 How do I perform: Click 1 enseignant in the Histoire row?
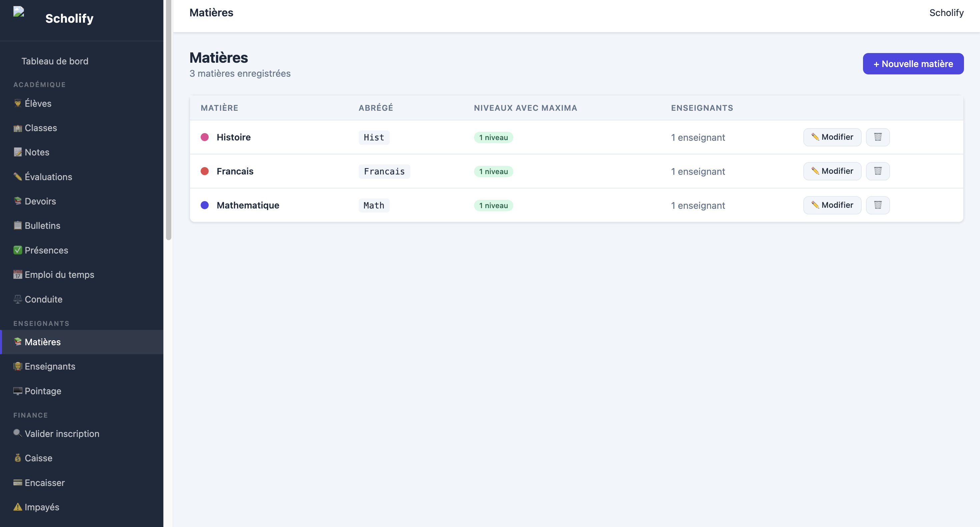[x=698, y=137]
